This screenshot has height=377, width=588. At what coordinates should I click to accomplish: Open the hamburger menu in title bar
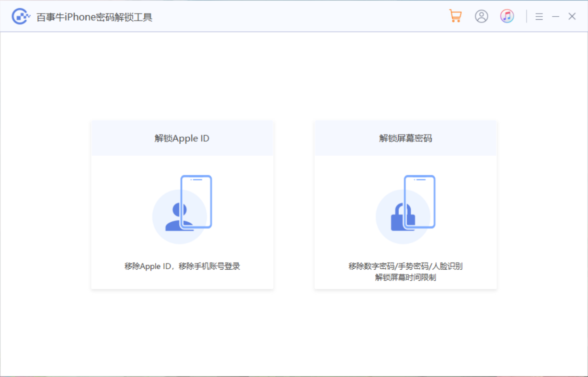[539, 17]
